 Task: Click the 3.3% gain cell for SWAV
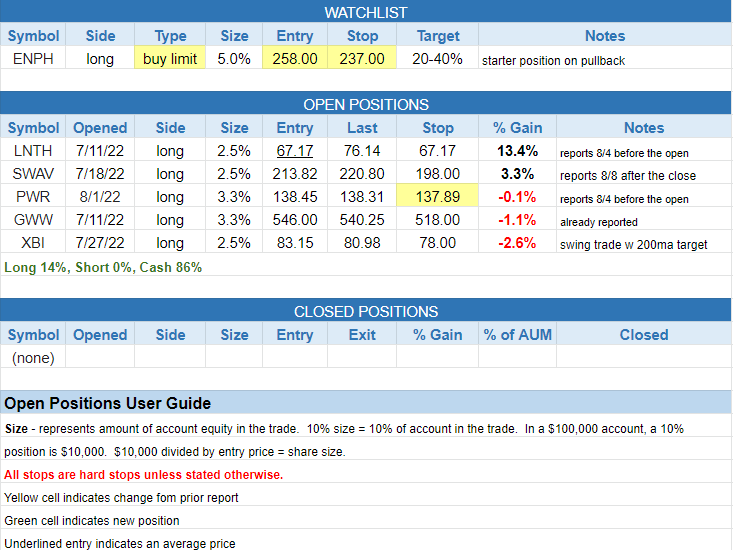pos(517,174)
